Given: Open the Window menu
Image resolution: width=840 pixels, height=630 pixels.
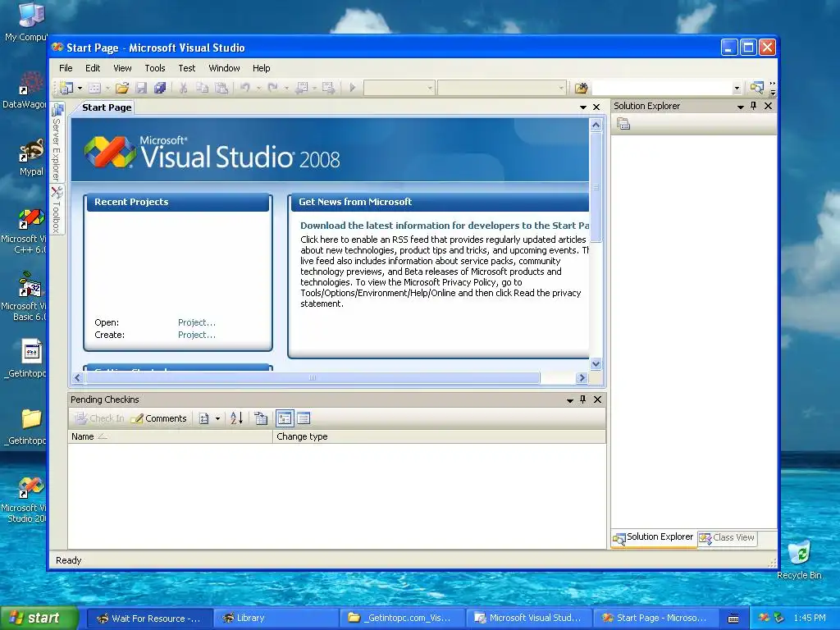Looking at the screenshot, I should tap(224, 68).
